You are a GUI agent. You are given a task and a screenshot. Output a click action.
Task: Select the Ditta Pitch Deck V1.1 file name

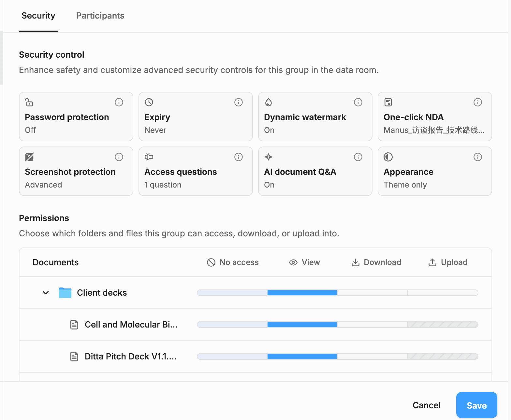pos(130,357)
